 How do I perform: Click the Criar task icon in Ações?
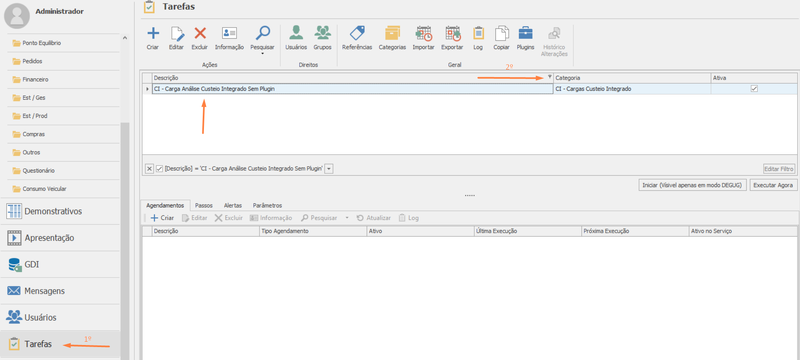[x=153, y=34]
